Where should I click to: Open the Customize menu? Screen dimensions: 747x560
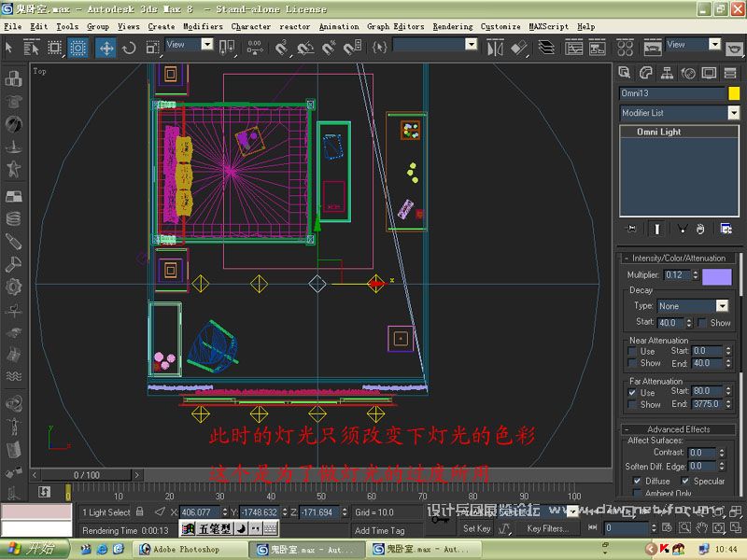click(x=500, y=27)
